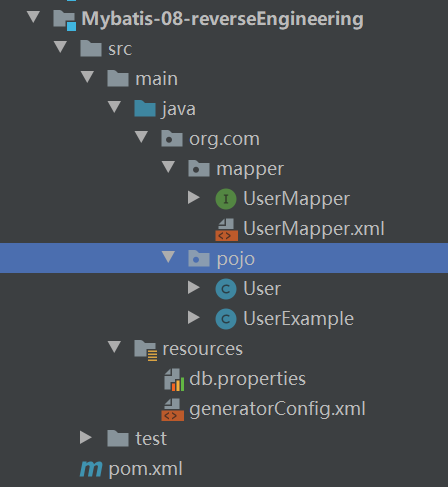Click the green UserMapper interface icon

[x=226, y=199]
